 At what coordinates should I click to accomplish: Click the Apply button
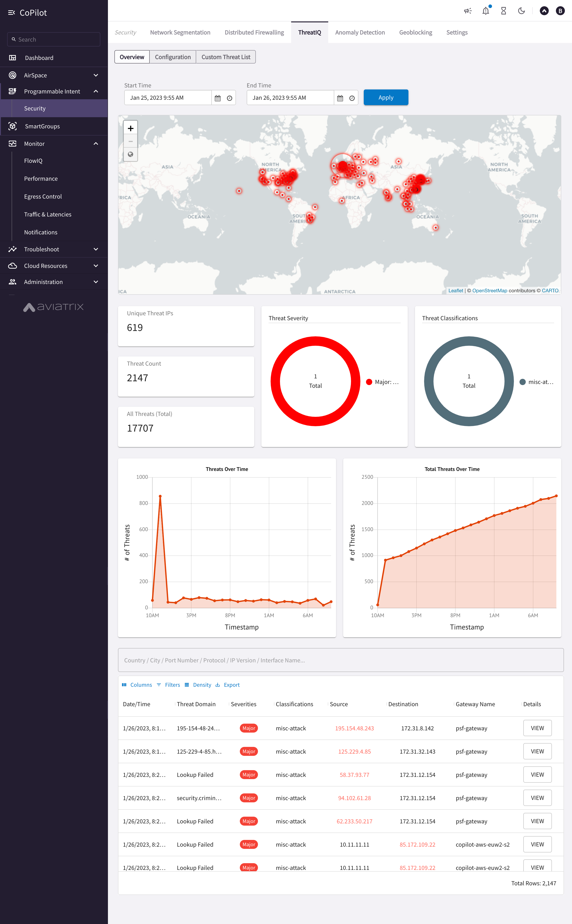[385, 98]
